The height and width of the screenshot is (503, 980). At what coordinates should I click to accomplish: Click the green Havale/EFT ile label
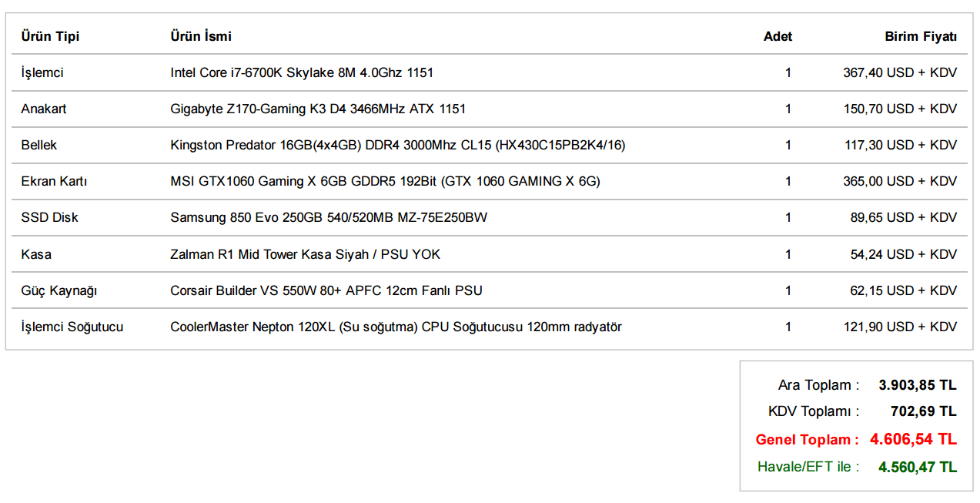pyautogui.click(x=809, y=467)
